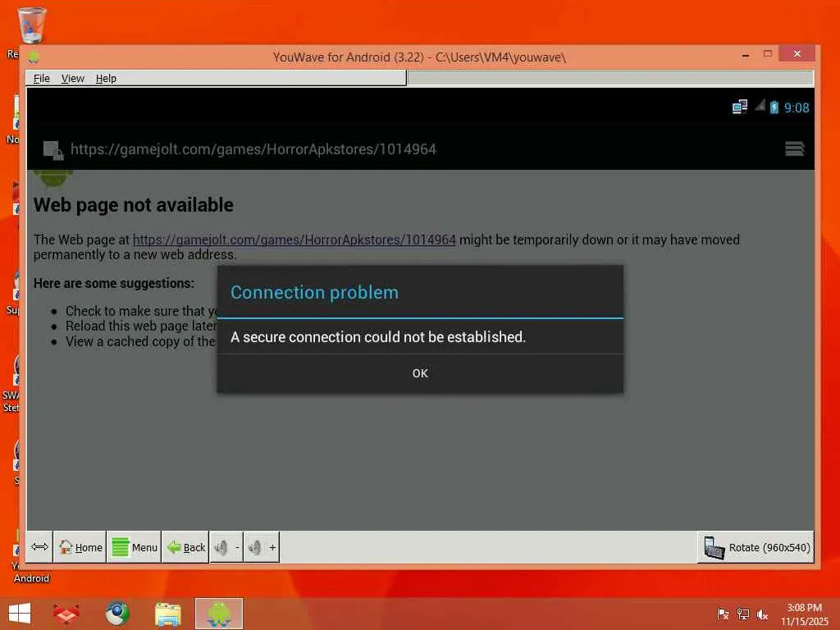This screenshot has width=840, height=630.
Task: Click the Android network status icon
Action: pyautogui.click(x=740, y=107)
